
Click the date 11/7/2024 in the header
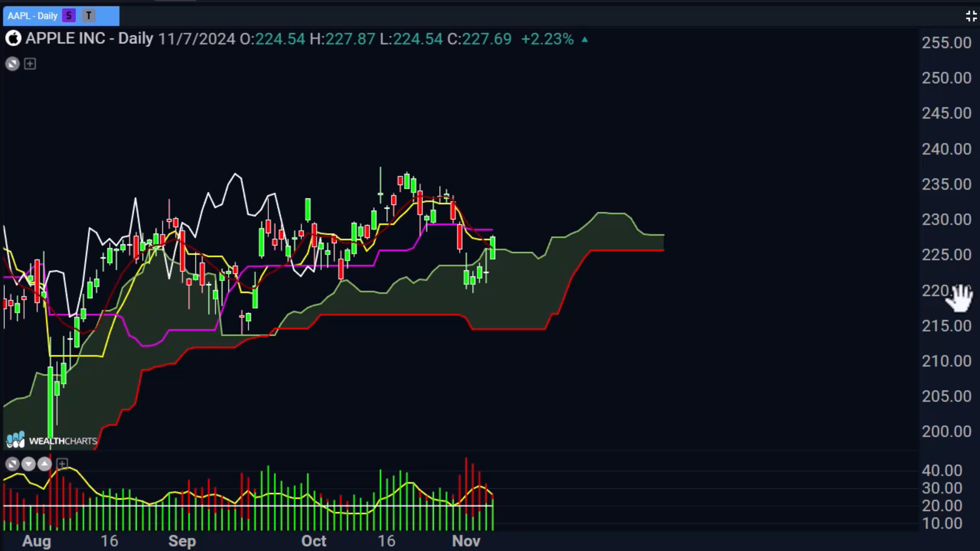click(x=197, y=39)
